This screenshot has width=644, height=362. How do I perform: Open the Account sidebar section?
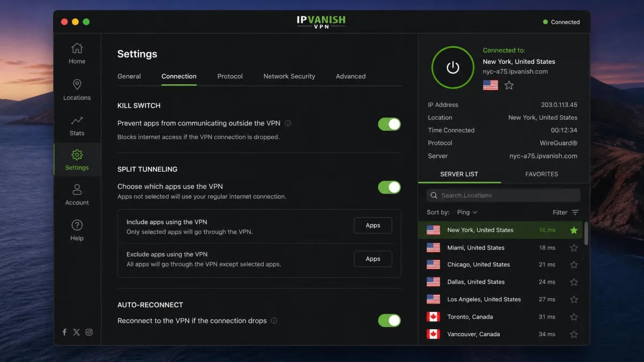tap(77, 195)
